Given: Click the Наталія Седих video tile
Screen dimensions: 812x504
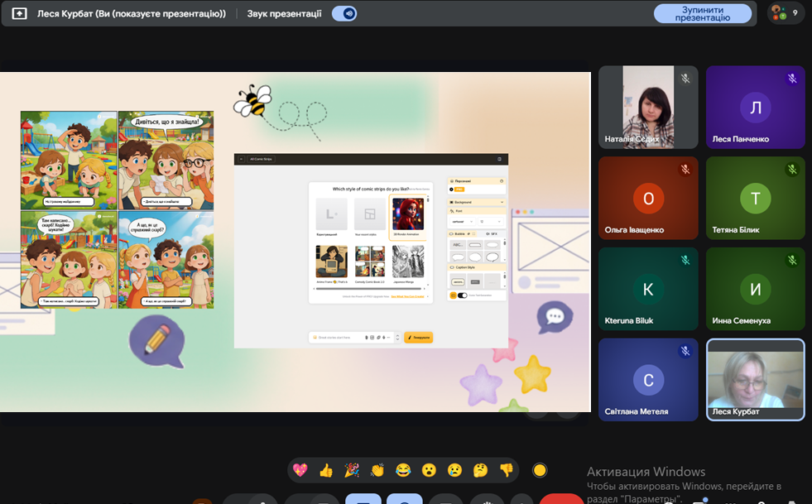Looking at the screenshot, I should click(648, 107).
